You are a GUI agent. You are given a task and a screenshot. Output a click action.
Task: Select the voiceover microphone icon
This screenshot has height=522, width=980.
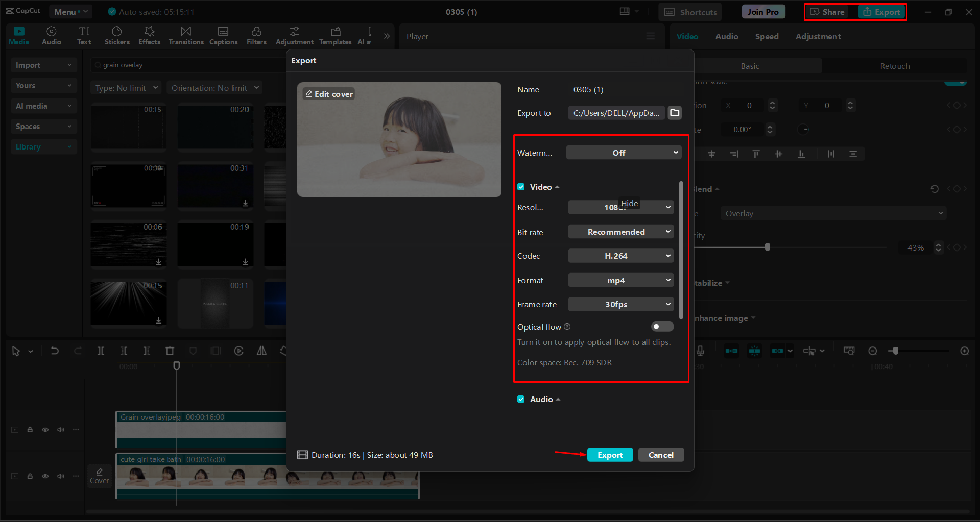coord(700,351)
